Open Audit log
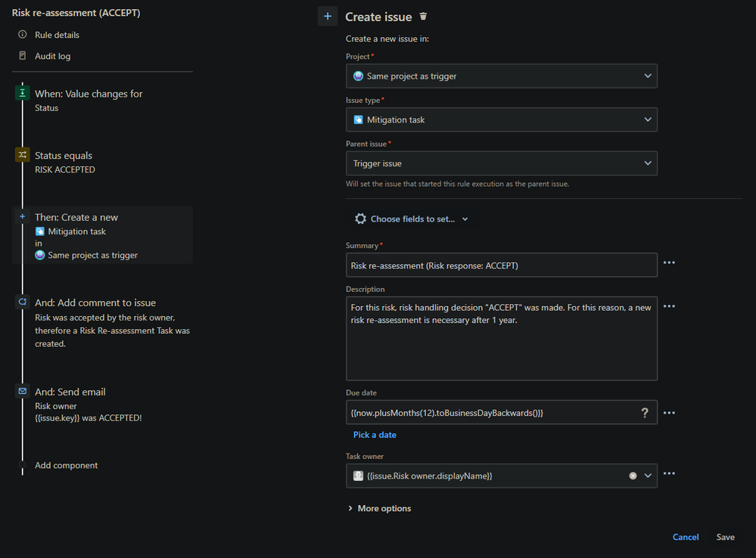This screenshot has height=558, width=756. pyautogui.click(x=52, y=56)
